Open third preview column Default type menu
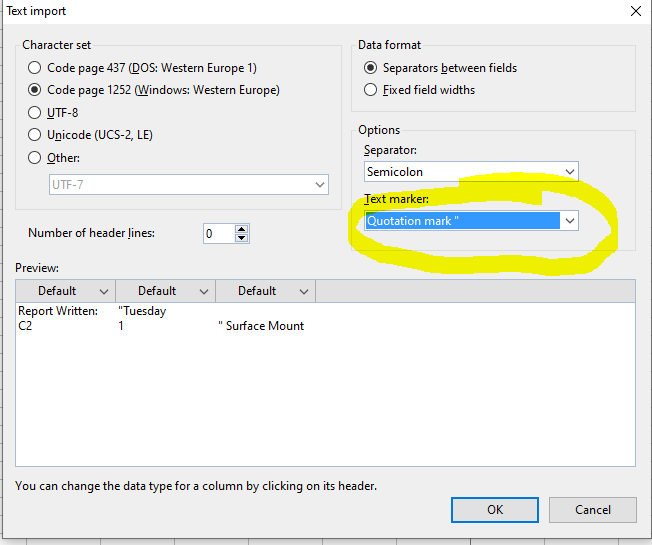The height and width of the screenshot is (545, 652). coord(304,291)
